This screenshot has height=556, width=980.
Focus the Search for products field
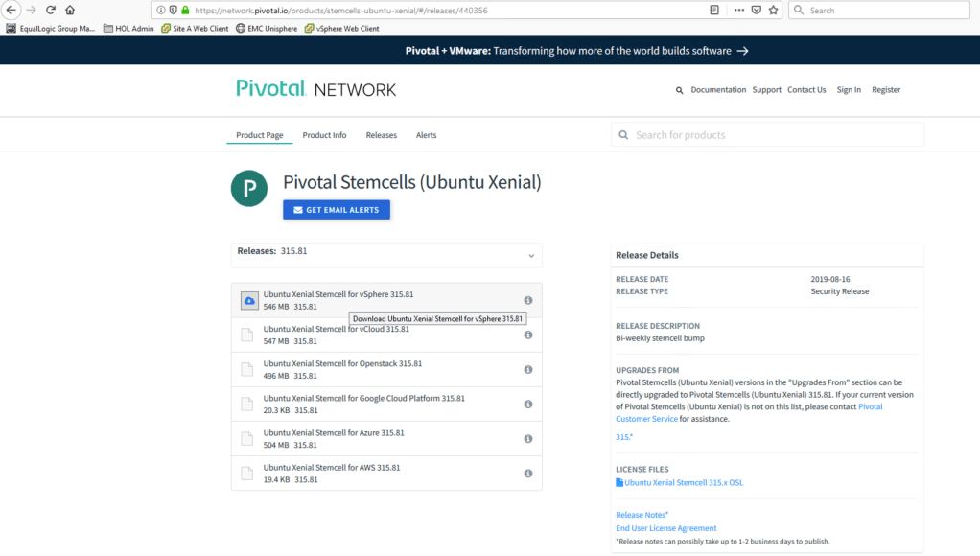(x=775, y=135)
